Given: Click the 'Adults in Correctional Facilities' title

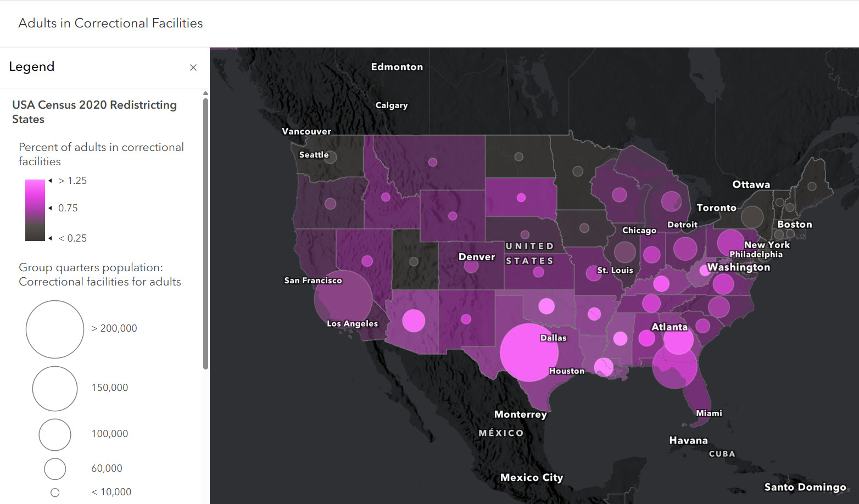Looking at the screenshot, I should click(110, 23).
